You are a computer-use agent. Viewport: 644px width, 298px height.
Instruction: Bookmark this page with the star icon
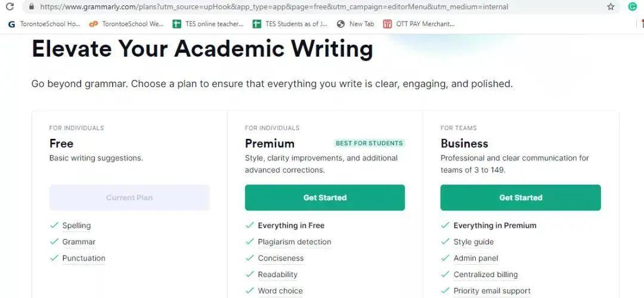pyautogui.click(x=611, y=7)
